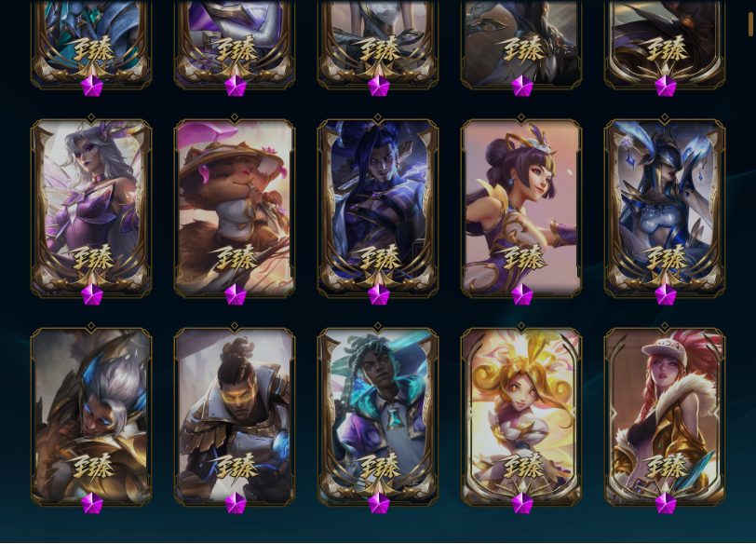756x544 pixels.
Task: Select the purple-haired girl with gold headpiece
Action: 521,208
